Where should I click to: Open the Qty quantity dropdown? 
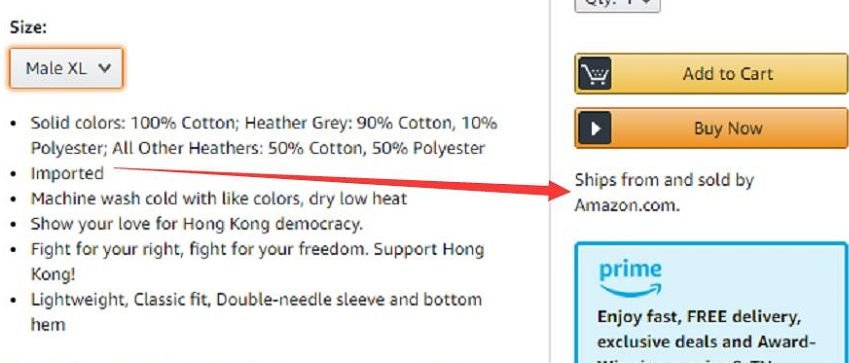tap(617, 3)
